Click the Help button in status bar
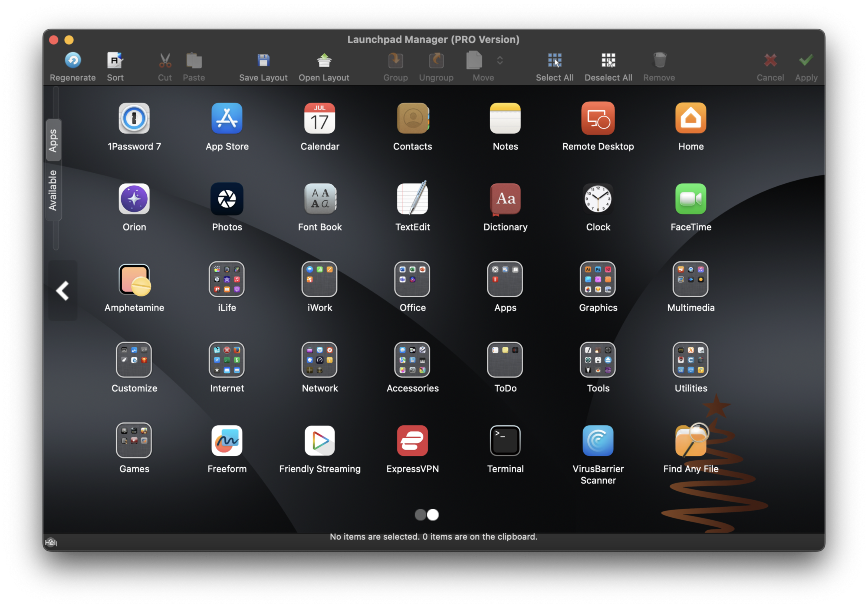Image resolution: width=868 pixels, height=608 pixels. (51, 542)
